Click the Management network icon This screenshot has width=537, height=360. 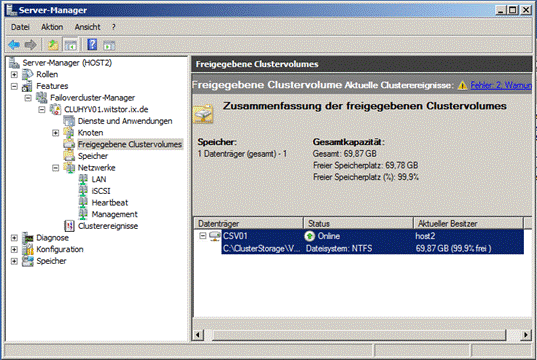[x=83, y=214]
